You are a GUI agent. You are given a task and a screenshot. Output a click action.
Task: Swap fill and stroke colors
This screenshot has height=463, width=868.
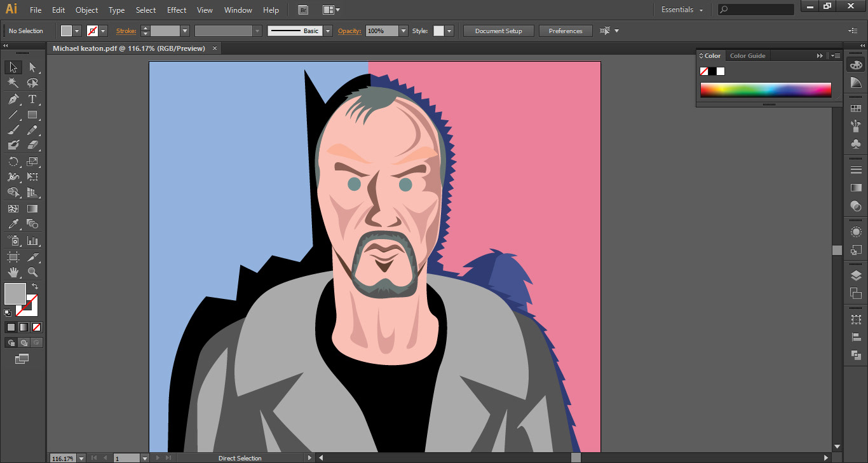[35, 287]
